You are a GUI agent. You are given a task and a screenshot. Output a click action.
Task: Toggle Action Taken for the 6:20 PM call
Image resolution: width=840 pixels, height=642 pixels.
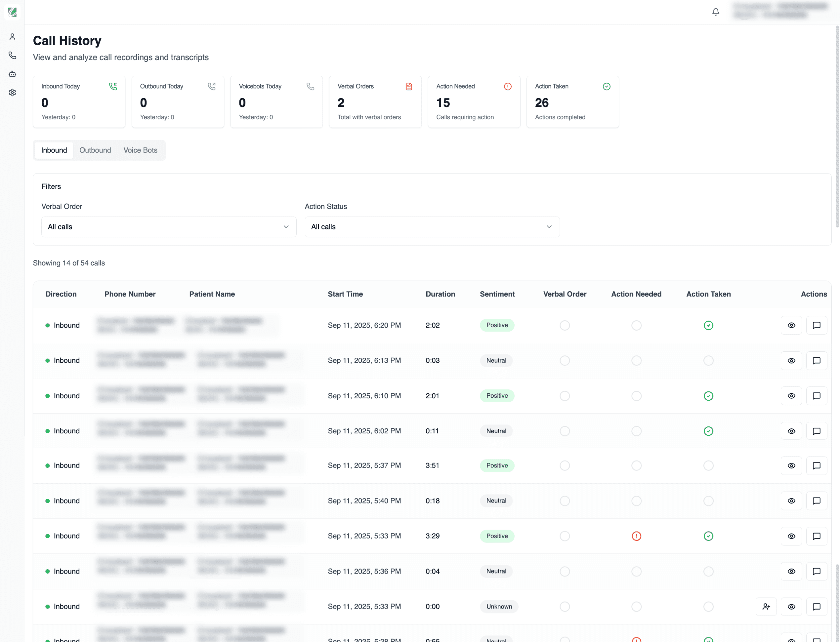pos(708,325)
